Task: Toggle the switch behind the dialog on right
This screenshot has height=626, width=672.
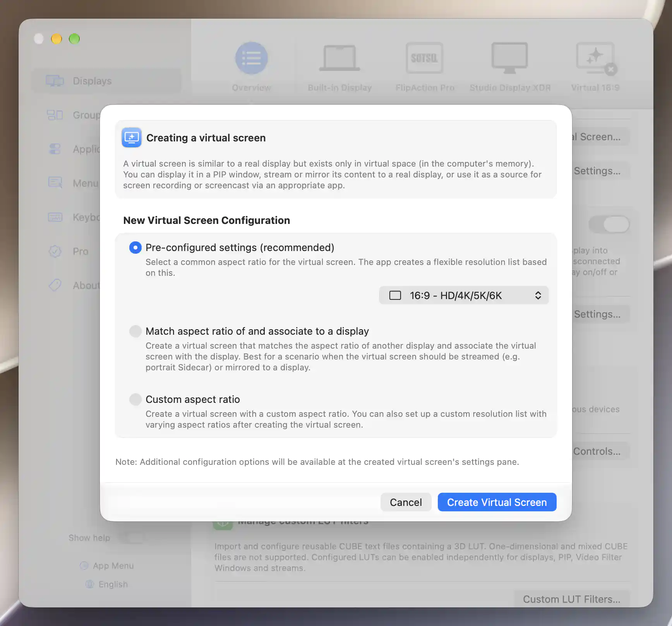Action: [609, 224]
